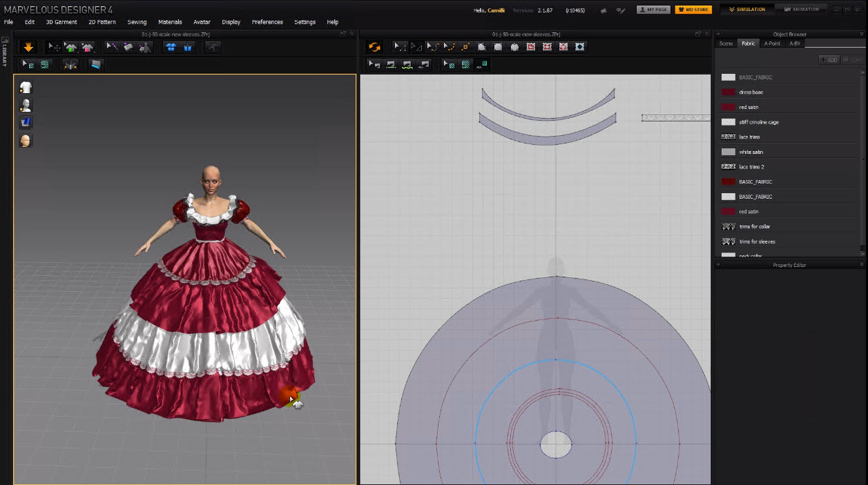Toggle the avatar head display icon

pos(26,141)
